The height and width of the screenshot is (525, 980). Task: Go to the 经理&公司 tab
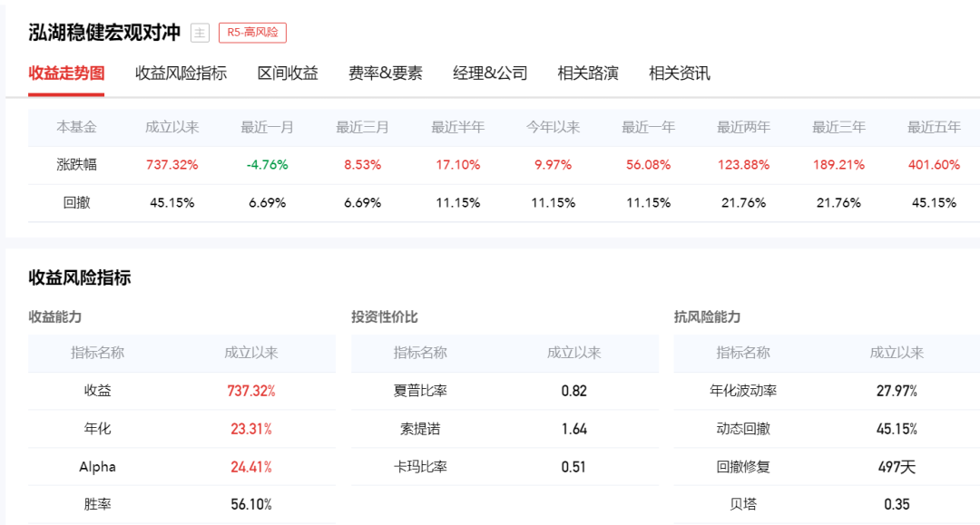(490, 73)
